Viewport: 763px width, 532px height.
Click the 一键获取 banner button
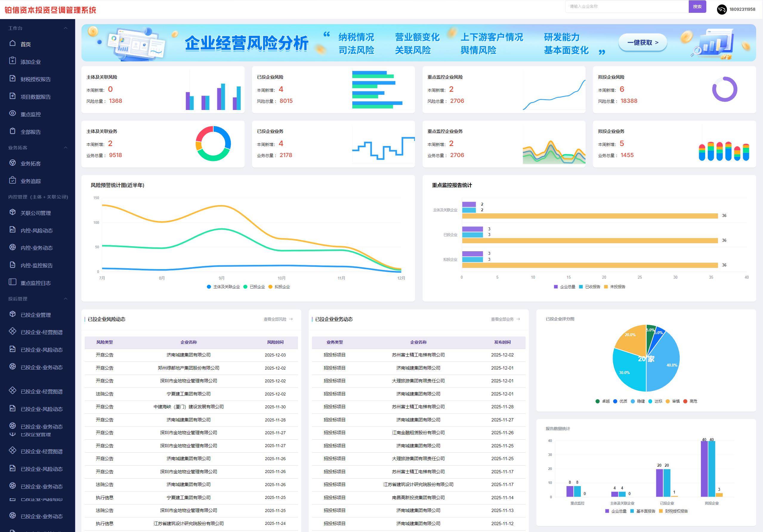(x=642, y=43)
